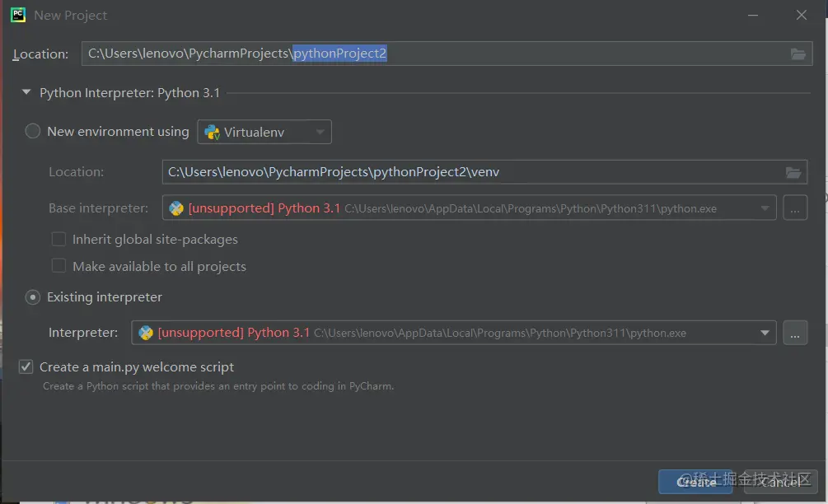Open the Virtualenv environment type dropdown

264,132
